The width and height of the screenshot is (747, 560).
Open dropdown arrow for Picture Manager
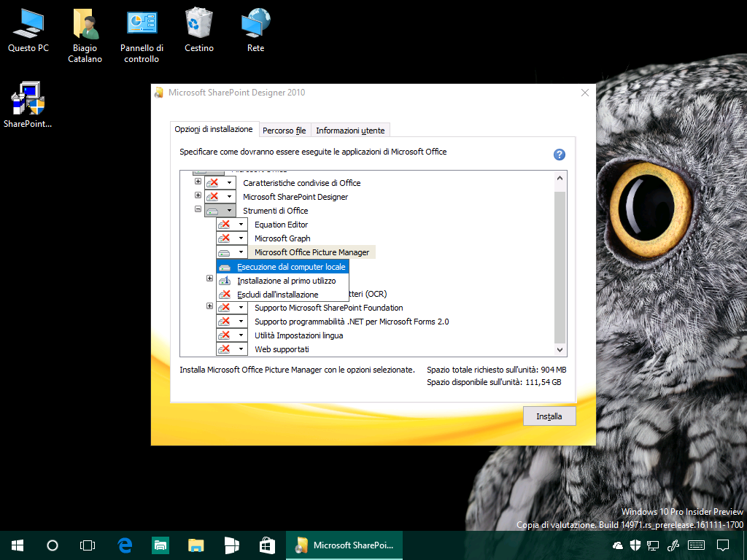click(241, 252)
